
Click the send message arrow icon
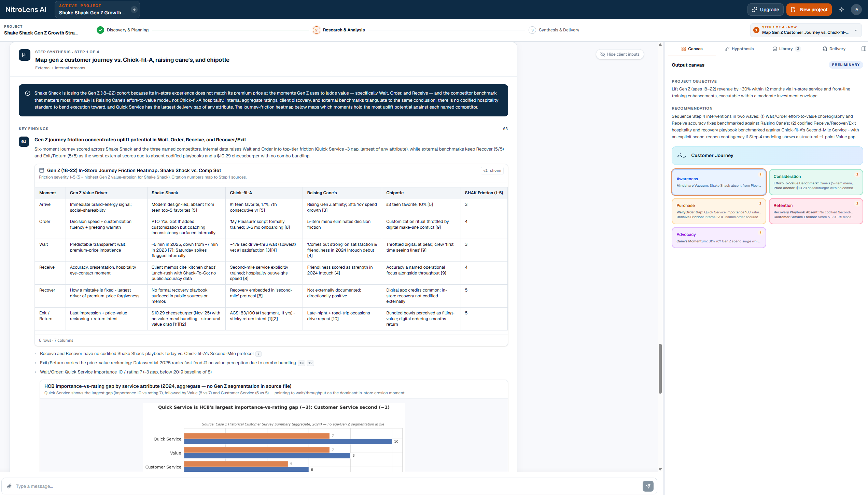[648, 486]
